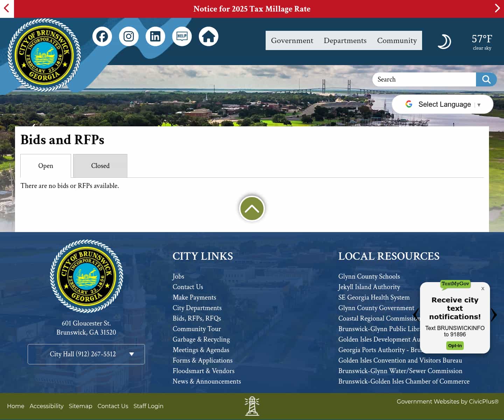Select the Home icon
The width and height of the screenshot is (504, 420).
[208, 36]
